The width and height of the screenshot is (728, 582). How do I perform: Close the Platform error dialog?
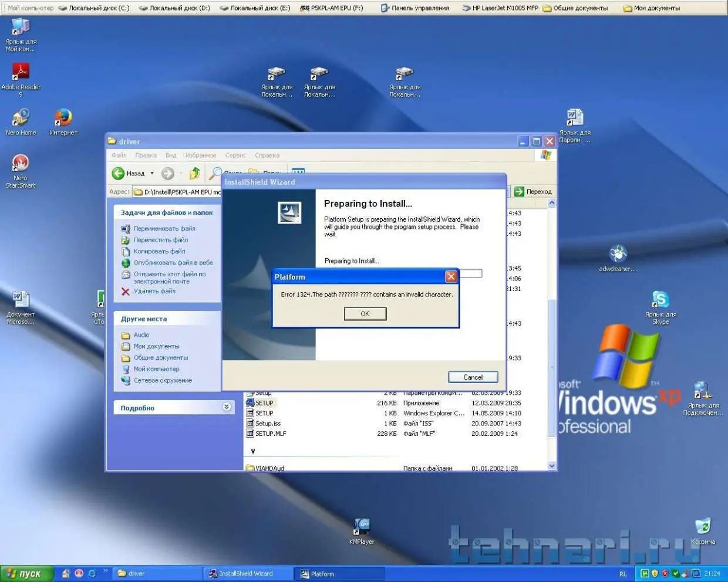click(x=451, y=276)
